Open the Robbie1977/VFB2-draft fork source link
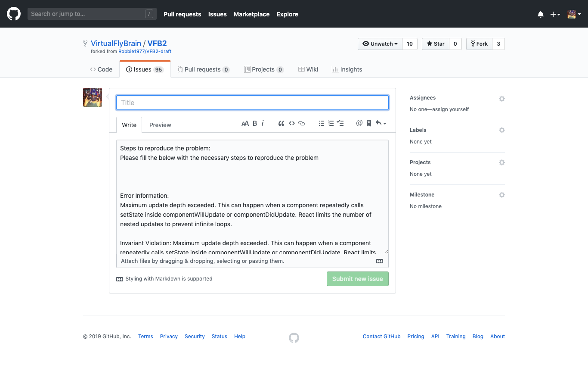Image resolution: width=588 pixels, height=365 pixels. pos(145,51)
